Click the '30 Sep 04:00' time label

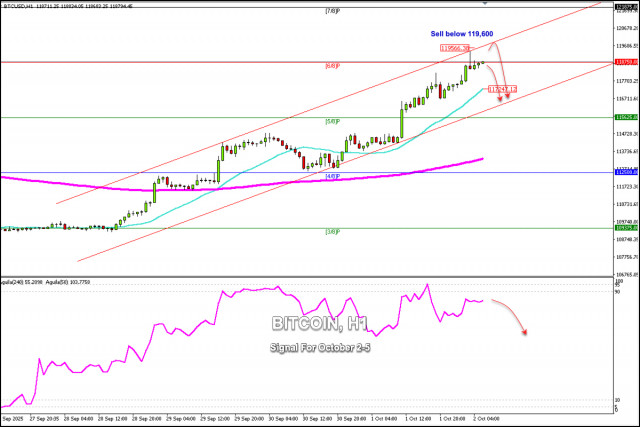tap(283, 419)
